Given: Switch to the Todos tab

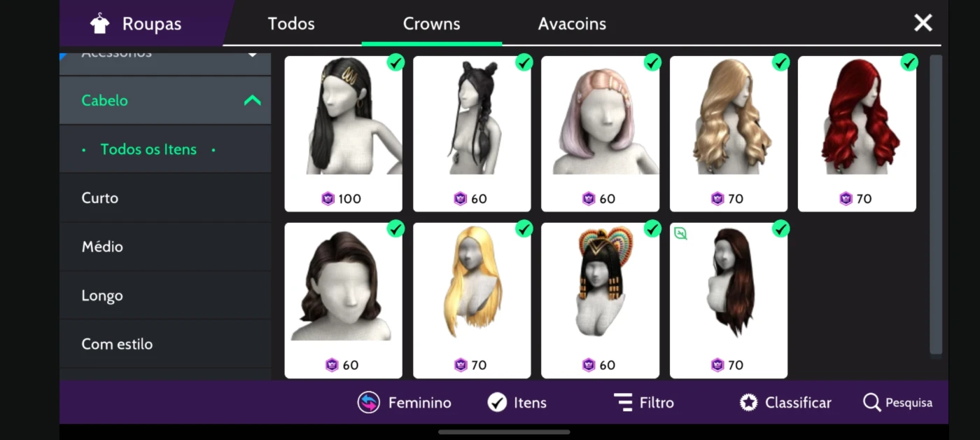Looking at the screenshot, I should (x=291, y=24).
